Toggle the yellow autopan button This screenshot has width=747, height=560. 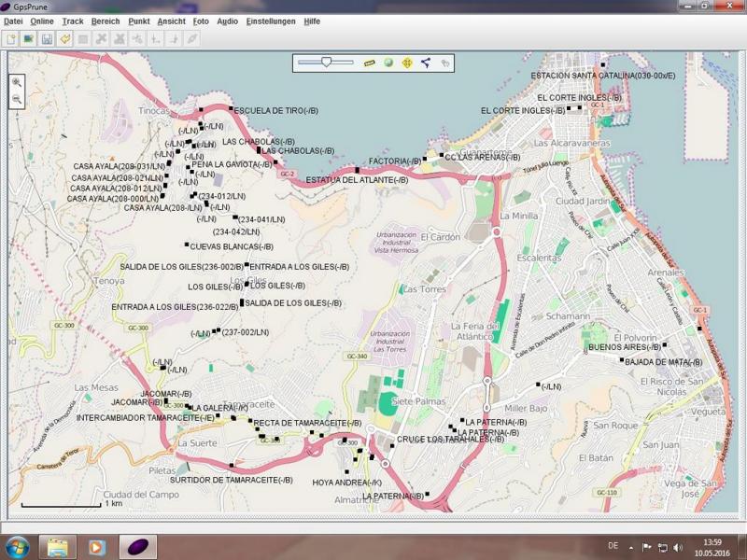(x=407, y=63)
